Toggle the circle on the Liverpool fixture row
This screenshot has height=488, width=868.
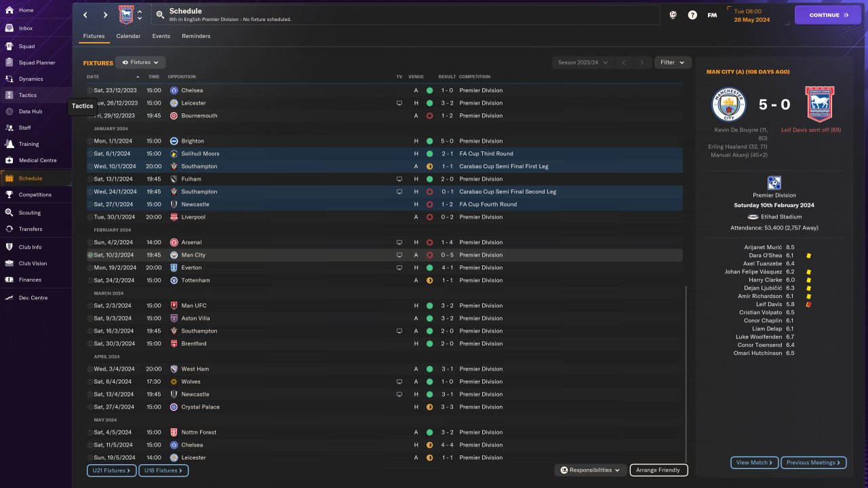[x=90, y=217]
